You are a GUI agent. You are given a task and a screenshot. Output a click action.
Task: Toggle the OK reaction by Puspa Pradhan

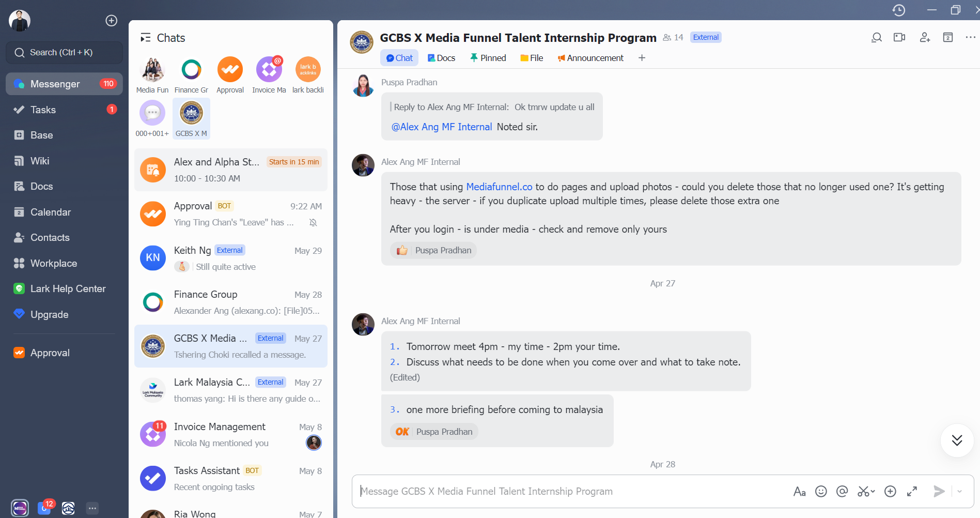point(434,432)
